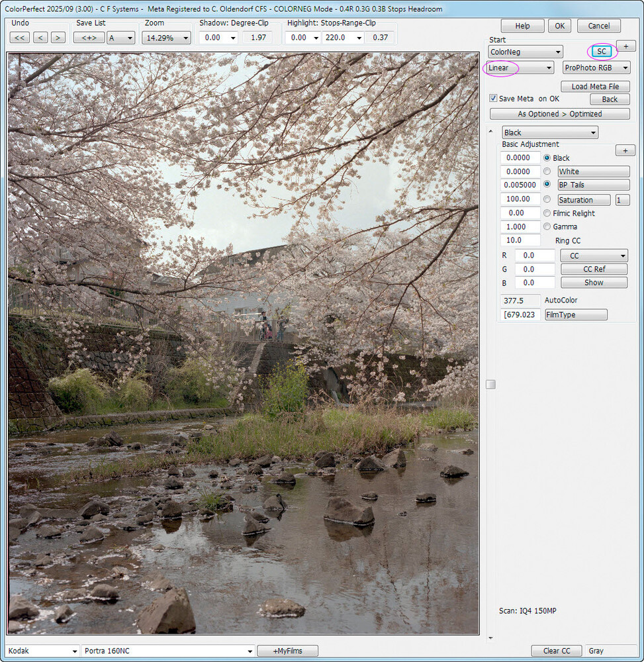Add settings to Save List with the <+> icon
Image resolution: width=644 pixels, height=662 pixels.
(x=87, y=38)
